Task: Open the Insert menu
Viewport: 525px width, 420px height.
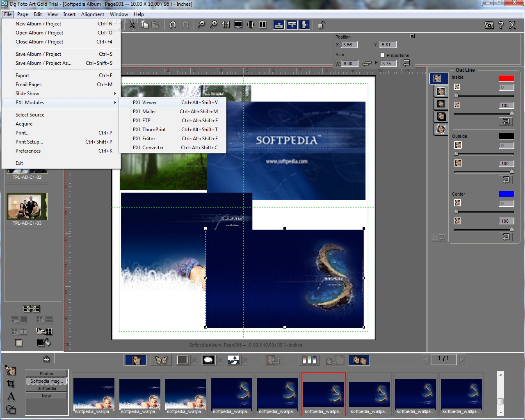Action: (69, 14)
